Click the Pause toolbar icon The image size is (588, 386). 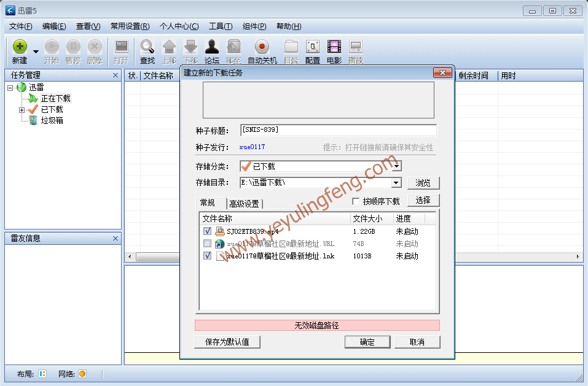click(73, 47)
